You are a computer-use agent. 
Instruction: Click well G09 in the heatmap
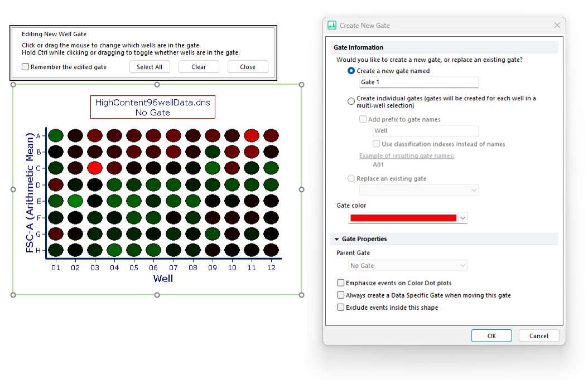[x=213, y=233]
